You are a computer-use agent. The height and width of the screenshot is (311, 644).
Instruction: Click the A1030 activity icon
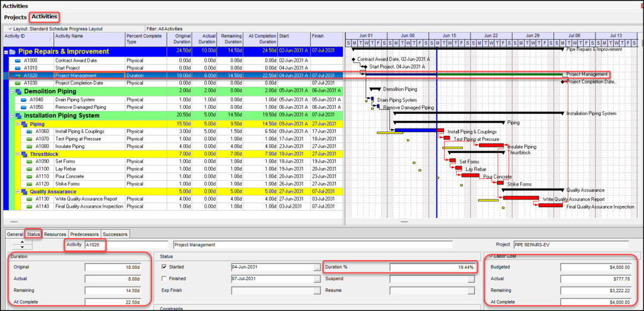[18, 83]
